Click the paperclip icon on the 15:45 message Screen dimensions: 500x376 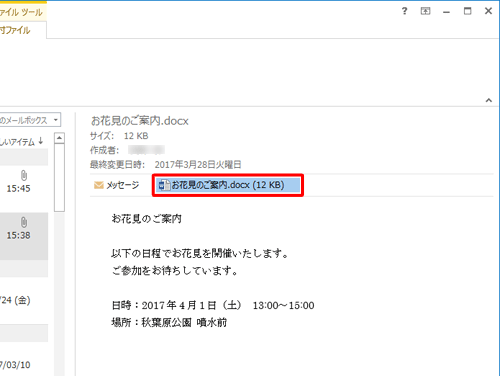[x=24, y=175]
